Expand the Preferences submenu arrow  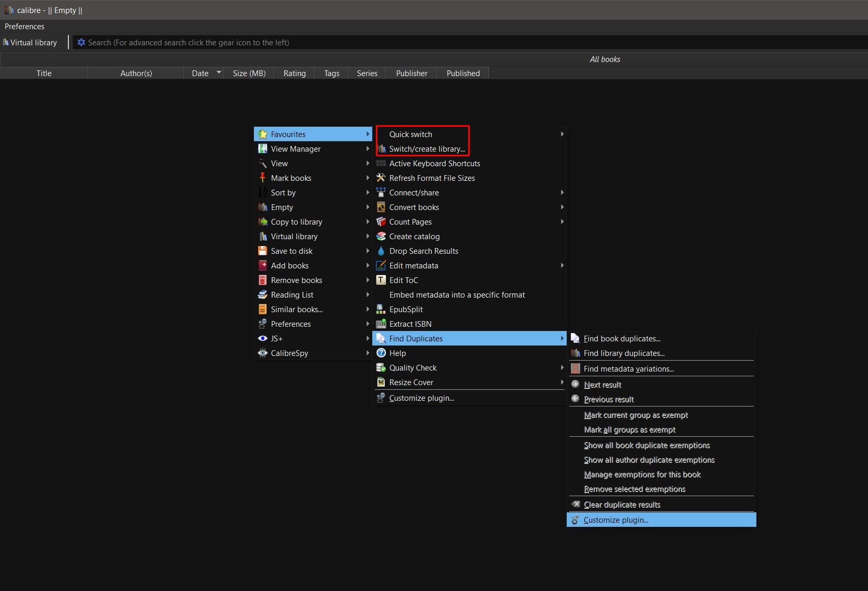point(368,324)
